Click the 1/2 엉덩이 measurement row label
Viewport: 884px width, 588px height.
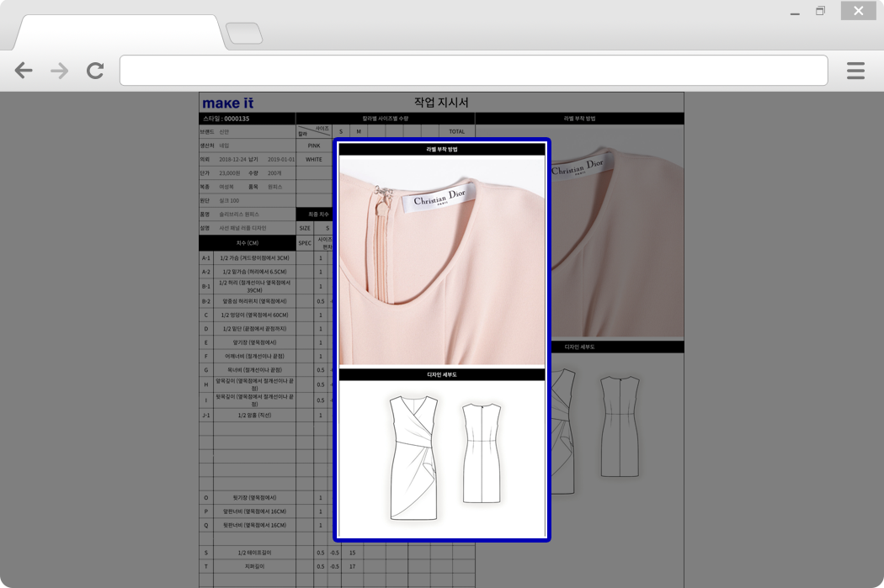click(x=254, y=315)
